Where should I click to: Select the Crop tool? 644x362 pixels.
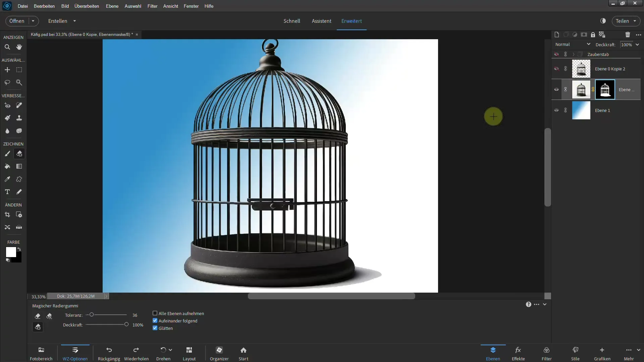tap(7, 215)
